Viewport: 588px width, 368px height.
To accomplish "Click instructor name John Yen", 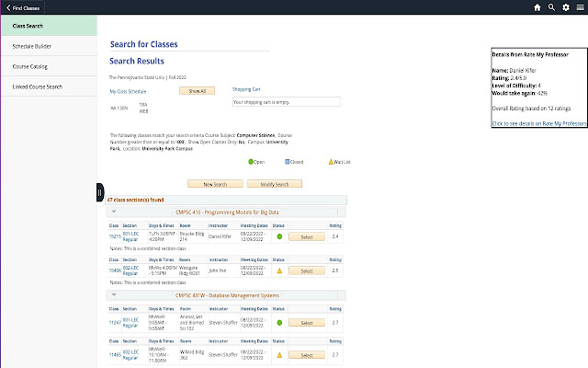I will tap(218, 270).
